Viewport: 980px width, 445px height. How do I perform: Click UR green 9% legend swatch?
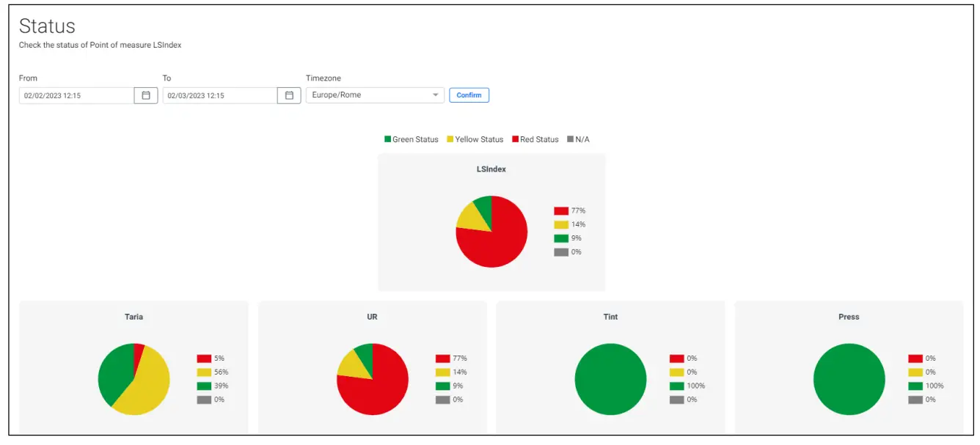(x=442, y=386)
